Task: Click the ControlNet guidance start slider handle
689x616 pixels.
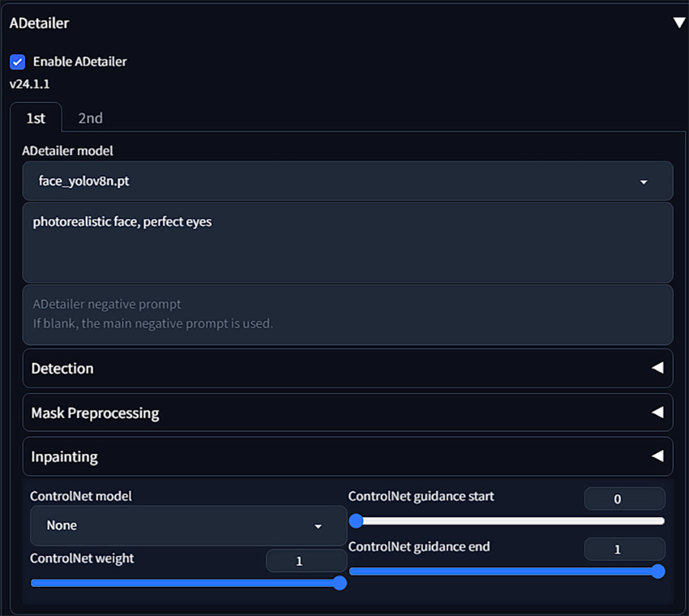Action: tap(356, 521)
